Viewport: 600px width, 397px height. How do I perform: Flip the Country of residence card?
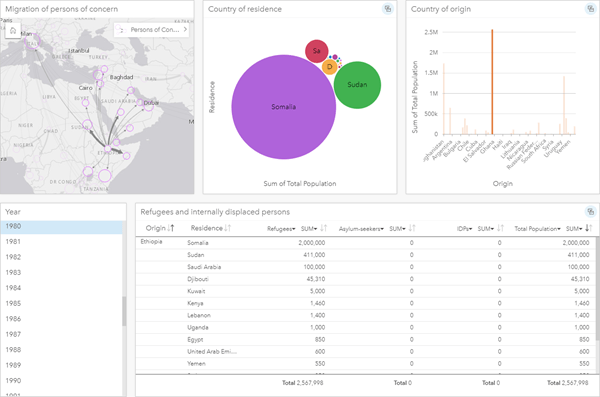(388, 9)
